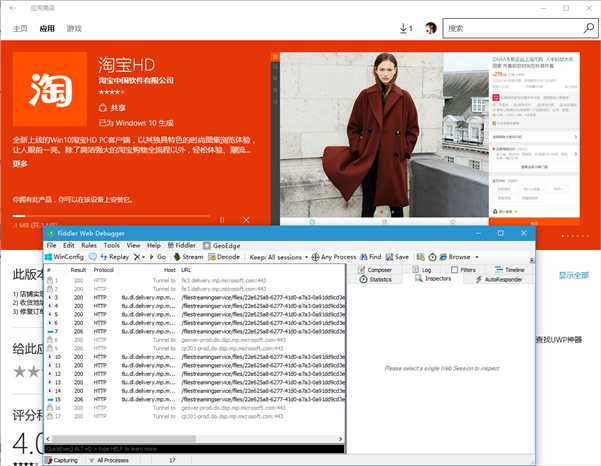The image size is (601, 466).
Task: Select session 17 in the session list
Action: pyautogui.click(x=195, y=416)
